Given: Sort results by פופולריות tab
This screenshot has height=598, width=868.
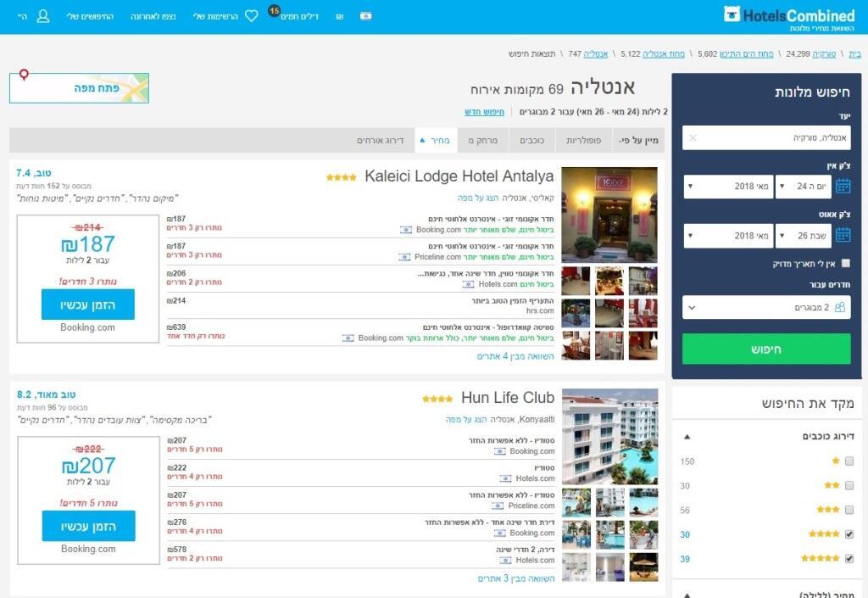Looking at the screenshot, I should (583, 140).
